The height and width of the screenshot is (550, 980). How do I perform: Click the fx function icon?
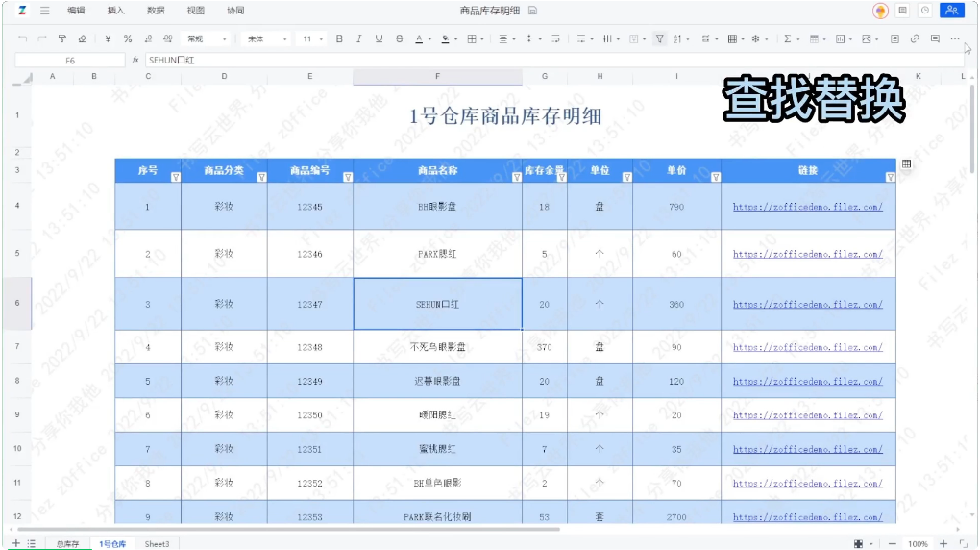click(135, 60)
